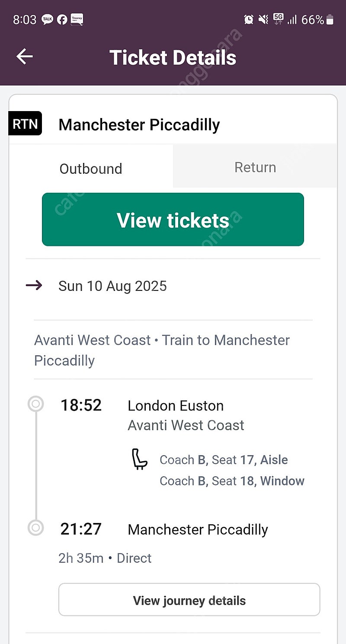346x644 pixels.
Task: Tap the RTN return ticket badge
Action: click(x=25, y=124)
